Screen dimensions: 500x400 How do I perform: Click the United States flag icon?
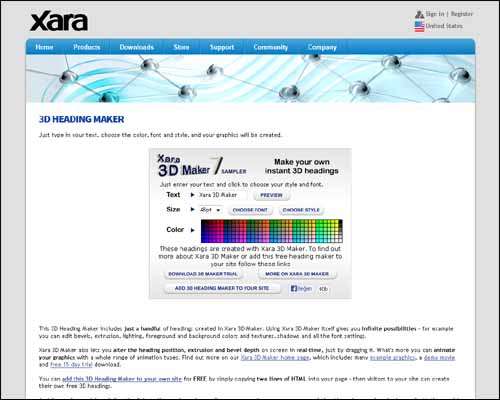[419, 26]
